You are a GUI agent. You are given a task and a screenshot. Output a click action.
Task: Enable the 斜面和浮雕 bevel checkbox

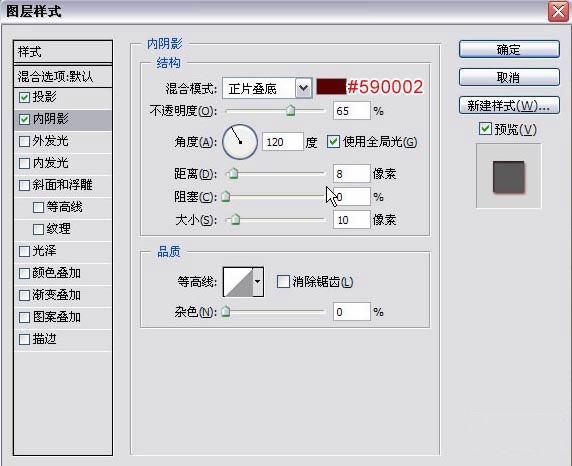pos(24,185)
